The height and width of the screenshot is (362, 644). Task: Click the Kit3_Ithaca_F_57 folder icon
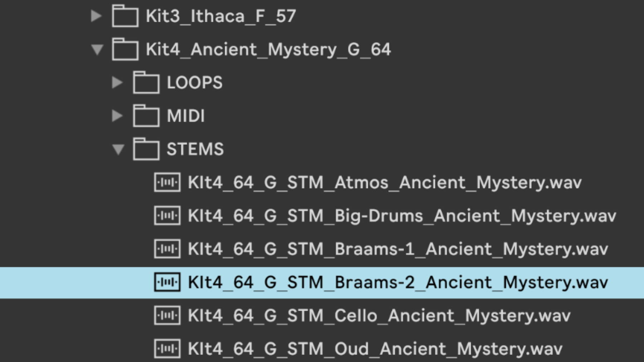[125, 16]
